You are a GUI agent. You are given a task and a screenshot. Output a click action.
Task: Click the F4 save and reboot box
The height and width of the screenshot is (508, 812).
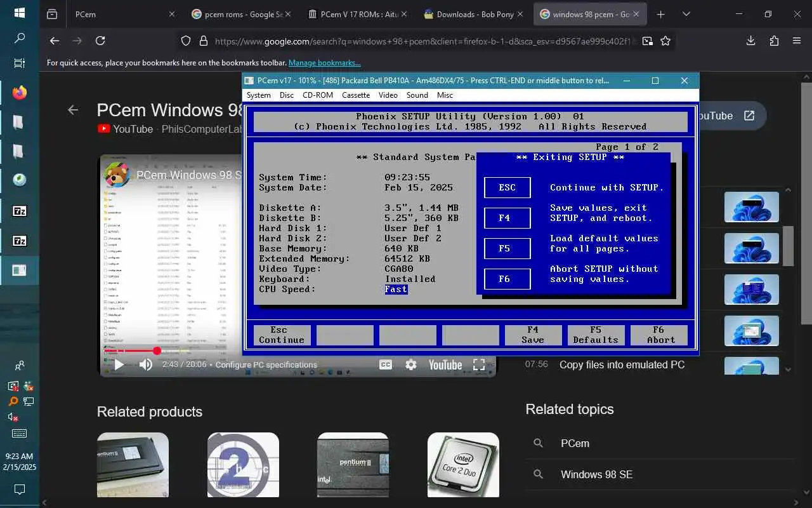click(507, 218)
